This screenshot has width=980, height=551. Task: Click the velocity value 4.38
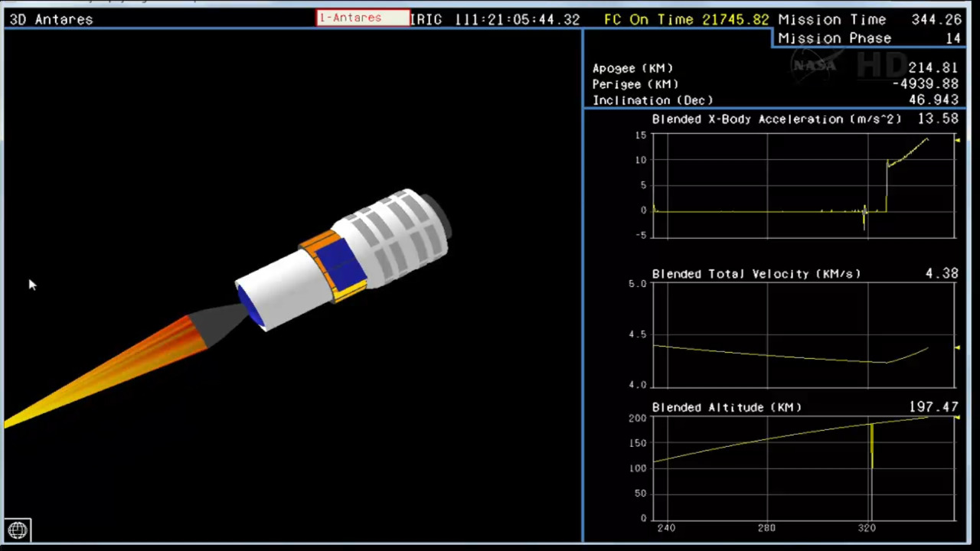tap(942, 273)
